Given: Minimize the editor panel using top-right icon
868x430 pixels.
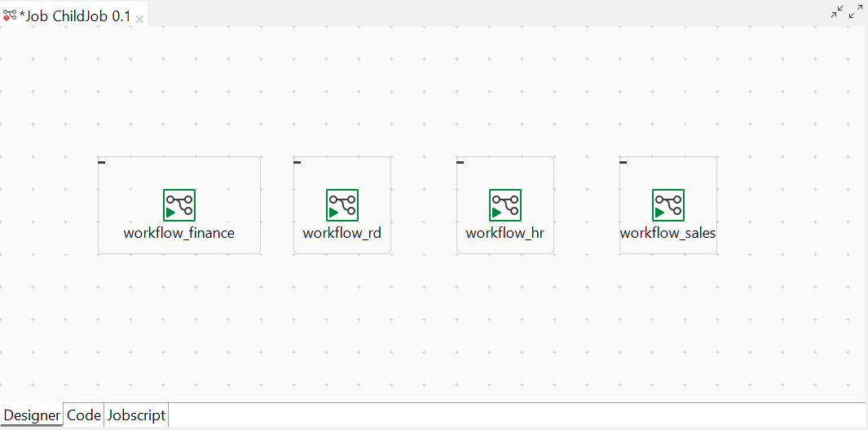Looking at the screenshot, I should click(x=838, y=11).
